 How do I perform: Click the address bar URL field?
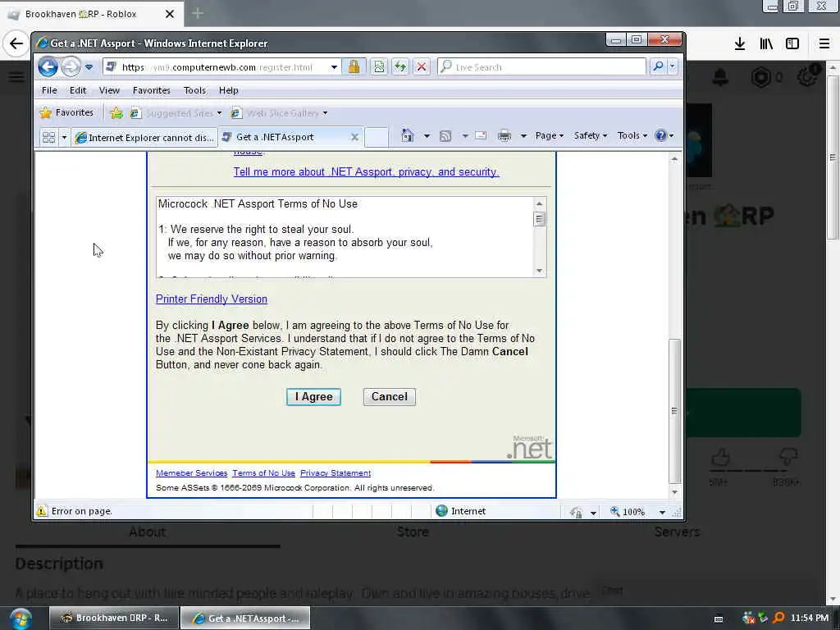[x=217, y=67]
